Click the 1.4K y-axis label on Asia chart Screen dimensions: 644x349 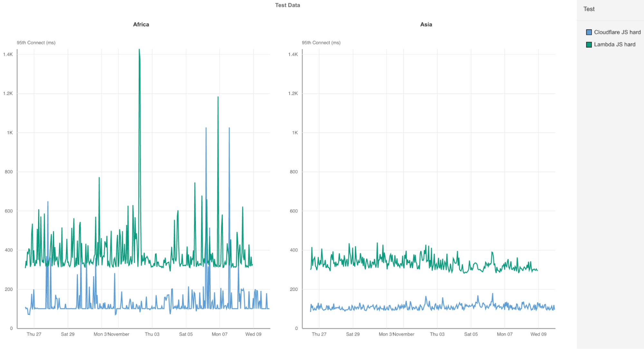click(x=293, y=55)
